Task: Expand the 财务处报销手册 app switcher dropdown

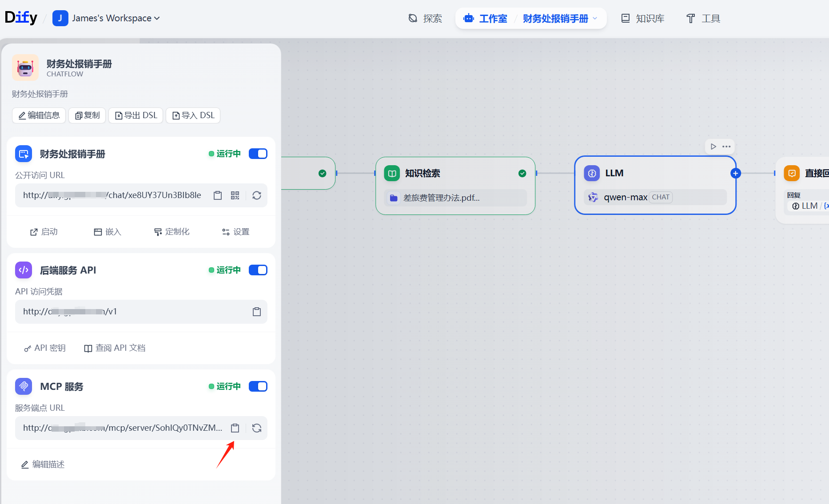Action: click(560, 19)
